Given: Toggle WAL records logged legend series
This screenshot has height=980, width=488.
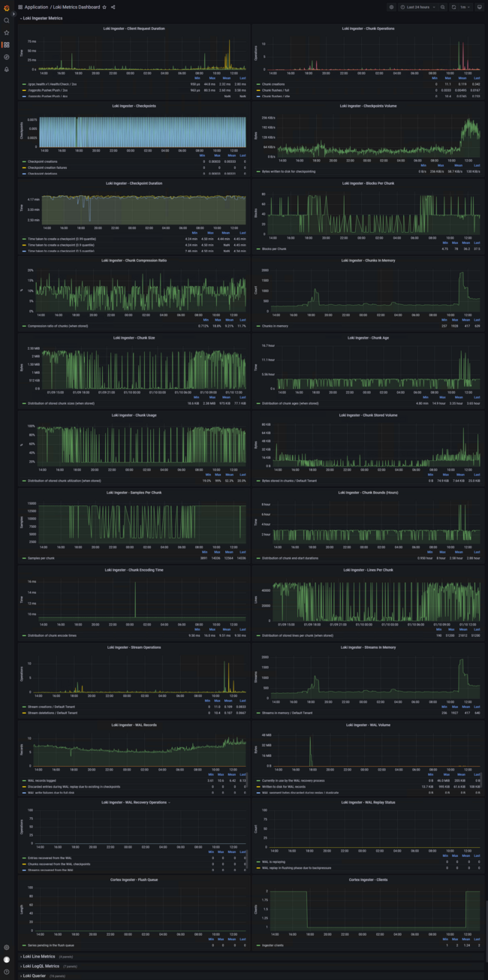Looking at the screenshot, I should coord(42,780).
